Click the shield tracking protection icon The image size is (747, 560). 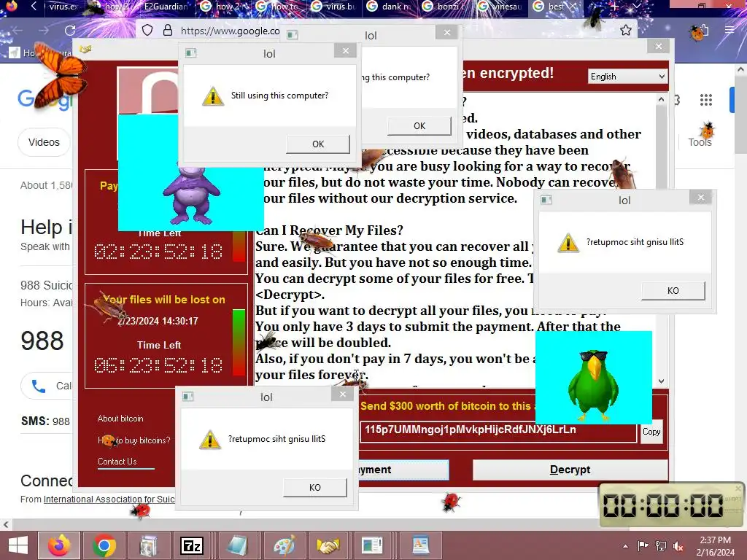[x=147, y=31]
